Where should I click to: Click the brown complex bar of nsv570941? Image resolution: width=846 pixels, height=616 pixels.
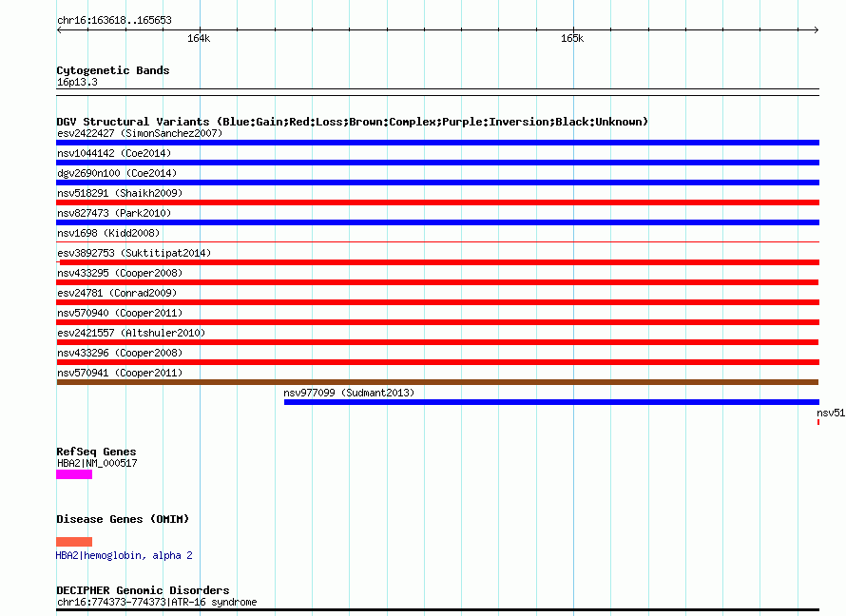click(437, 382)
